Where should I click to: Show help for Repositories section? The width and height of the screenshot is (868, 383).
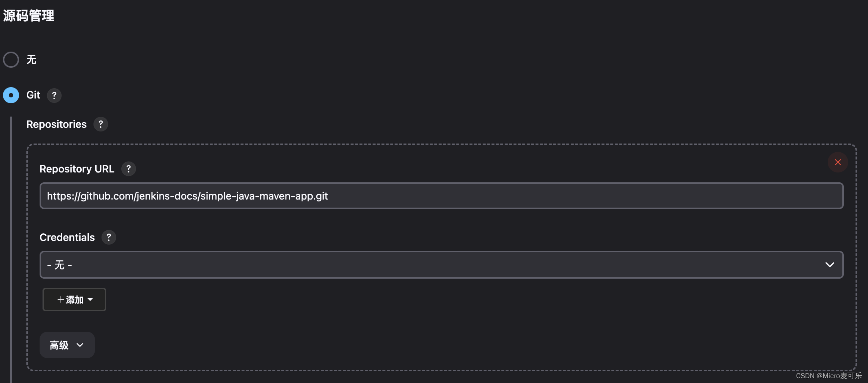(x=100, y=124)
